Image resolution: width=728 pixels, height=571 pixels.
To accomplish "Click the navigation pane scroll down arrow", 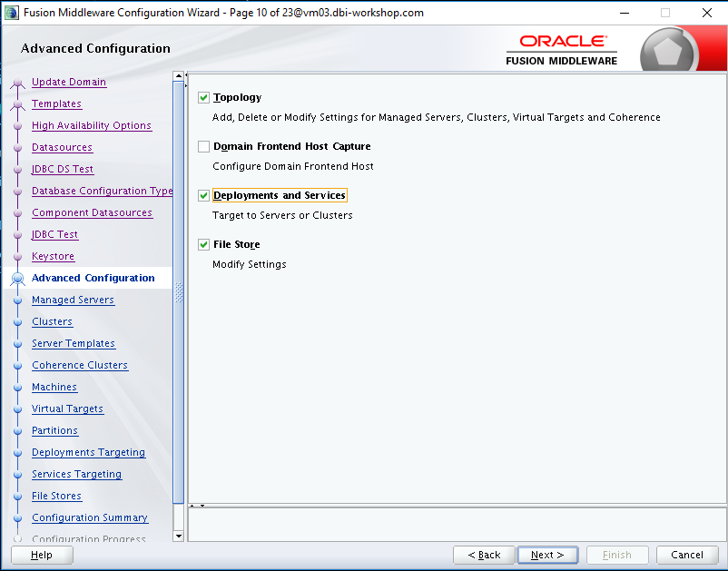I will point(178,537).
